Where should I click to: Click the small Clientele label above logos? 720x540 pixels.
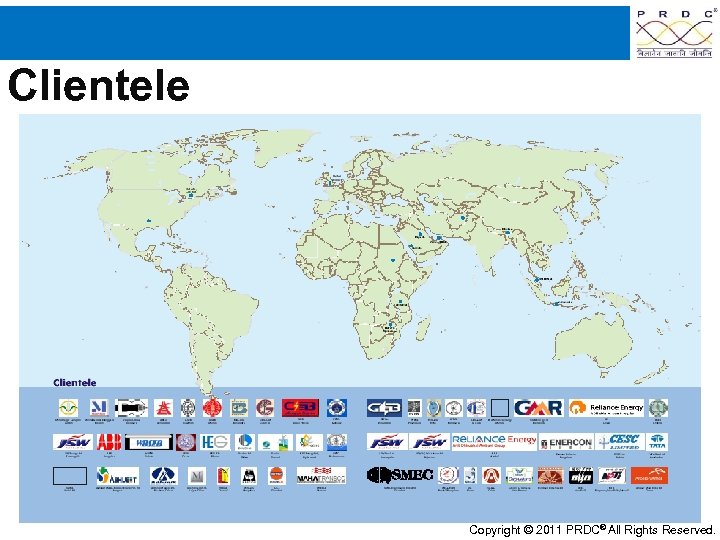tap(74, 382)
